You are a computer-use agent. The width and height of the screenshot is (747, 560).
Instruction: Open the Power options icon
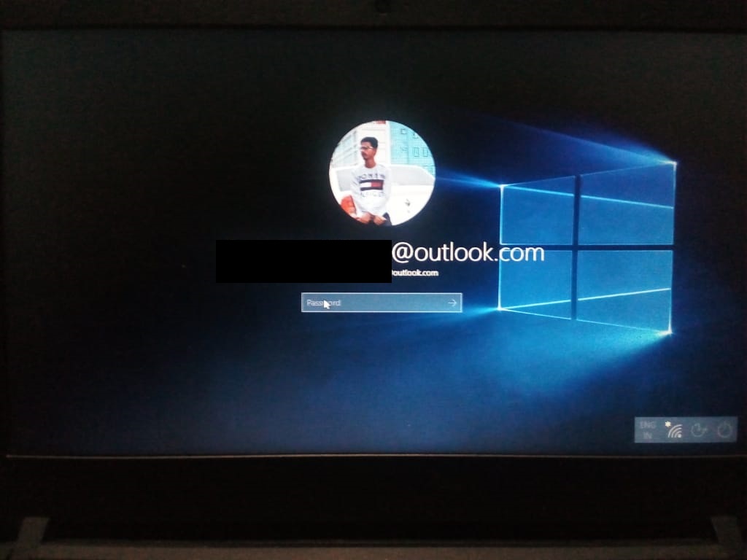coord(724,429)
